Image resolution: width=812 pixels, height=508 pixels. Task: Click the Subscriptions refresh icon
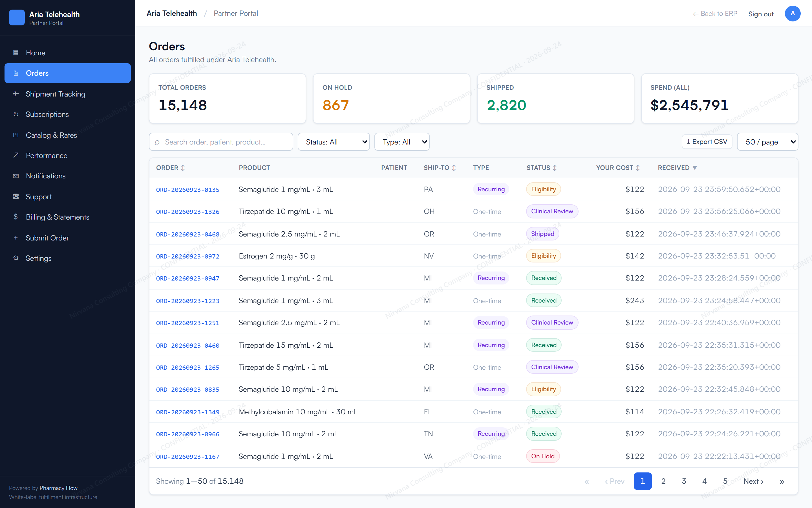coord(16,114)
